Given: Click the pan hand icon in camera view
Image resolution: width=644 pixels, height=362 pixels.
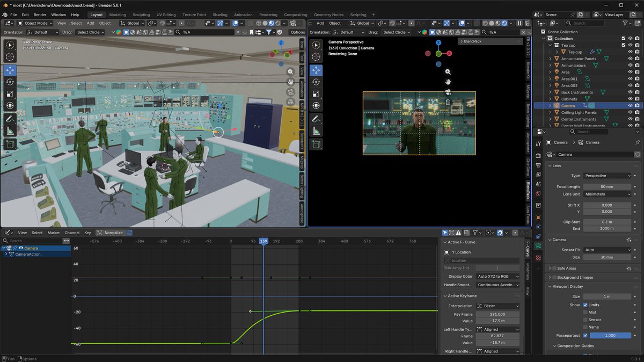Looking at the screenshot, I should click(x=448, y=82).
